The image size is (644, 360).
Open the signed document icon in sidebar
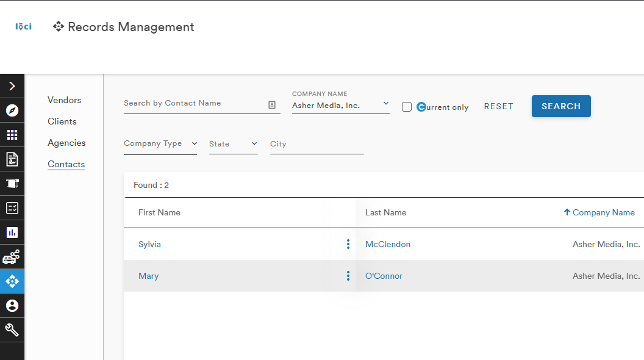(12, 159)
